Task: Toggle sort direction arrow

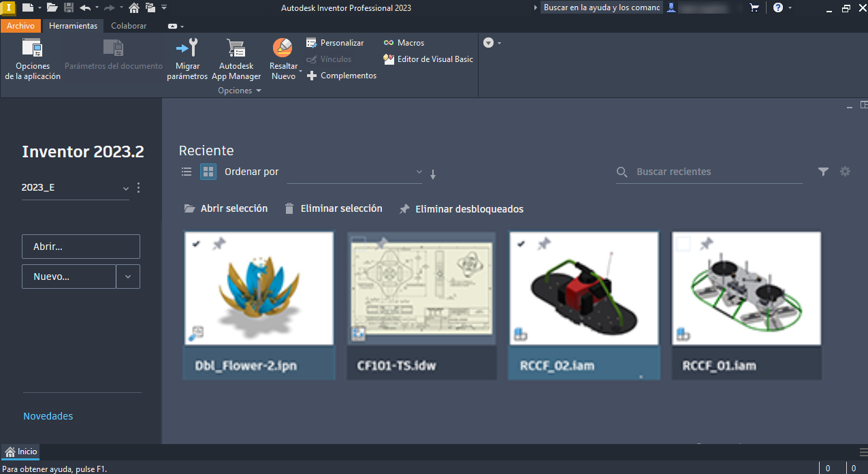Action: pos(433,174)
